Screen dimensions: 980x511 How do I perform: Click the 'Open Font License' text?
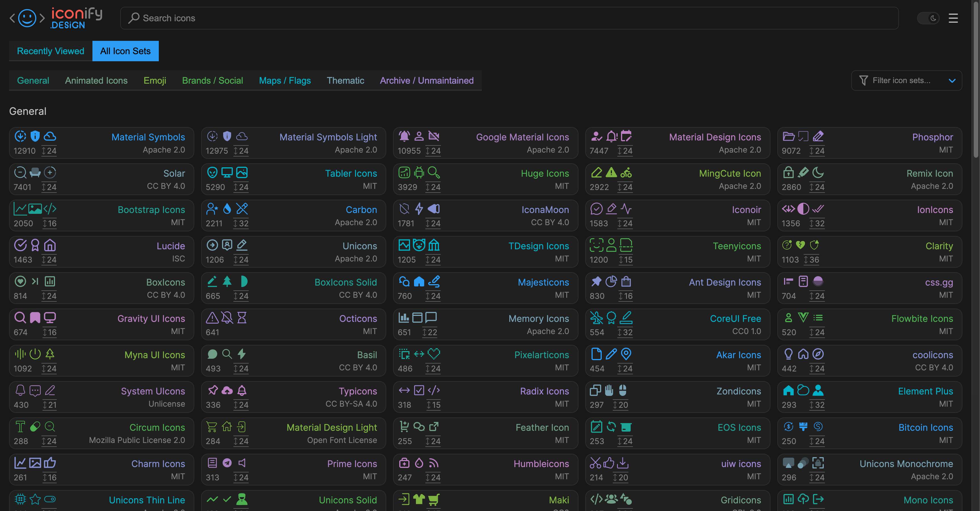(342, 440)
